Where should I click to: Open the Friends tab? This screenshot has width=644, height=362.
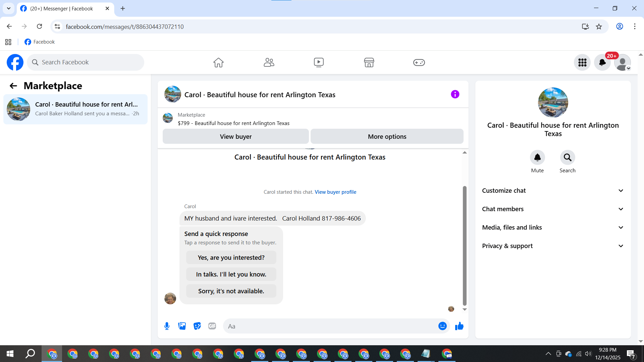(269, 62)
